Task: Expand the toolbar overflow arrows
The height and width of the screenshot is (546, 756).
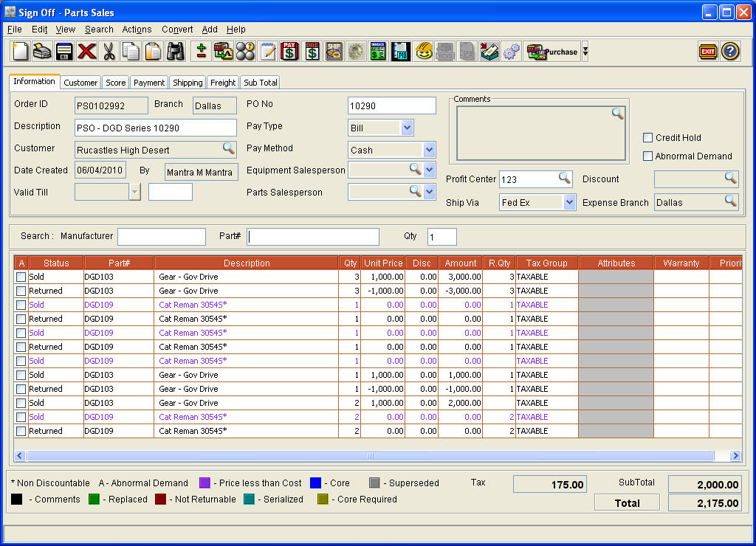Action: [x=585, y=51]
